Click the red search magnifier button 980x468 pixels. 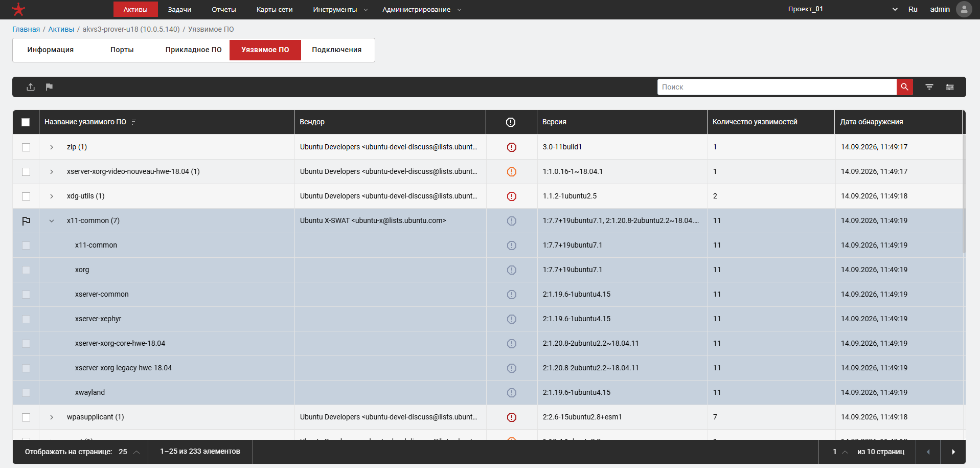(904, 87)
